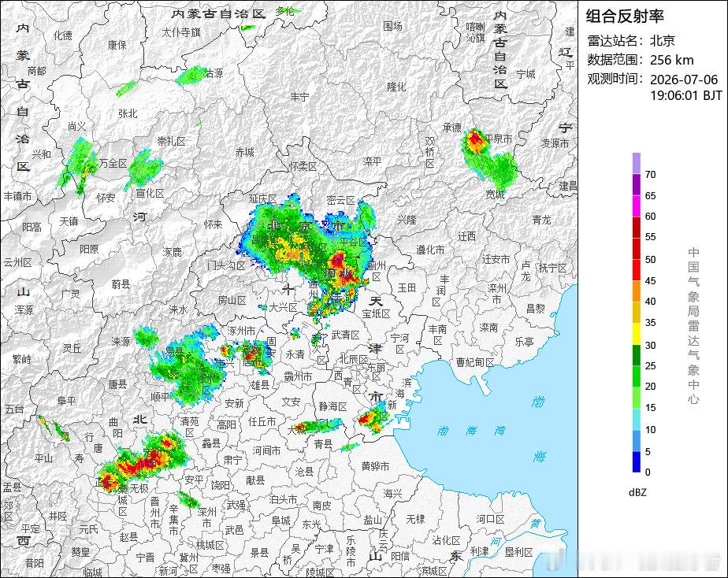This screenshot has width=728, height=578.
Task: Click the 房山区 map label
Action: [232, 301]
